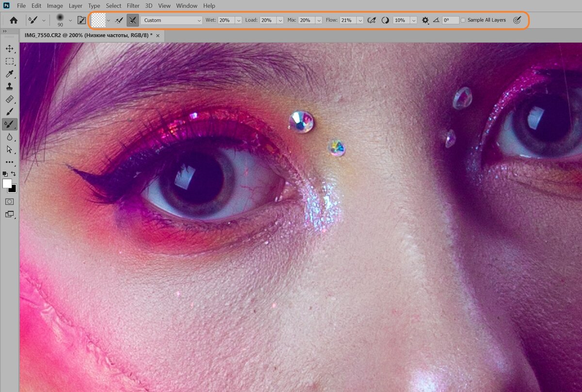Switch to the IMG_7550.CR2 document tab

[88, 35]
